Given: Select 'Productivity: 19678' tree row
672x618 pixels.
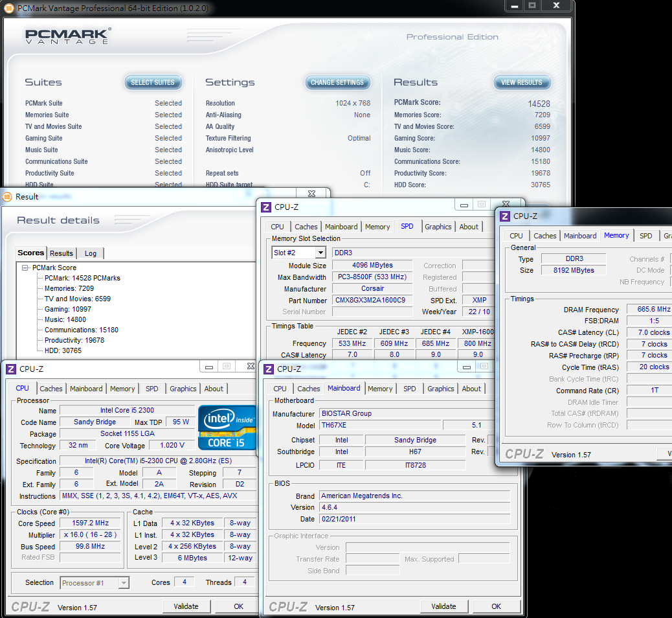Looking at the screenshot, I should pos(74,340).
